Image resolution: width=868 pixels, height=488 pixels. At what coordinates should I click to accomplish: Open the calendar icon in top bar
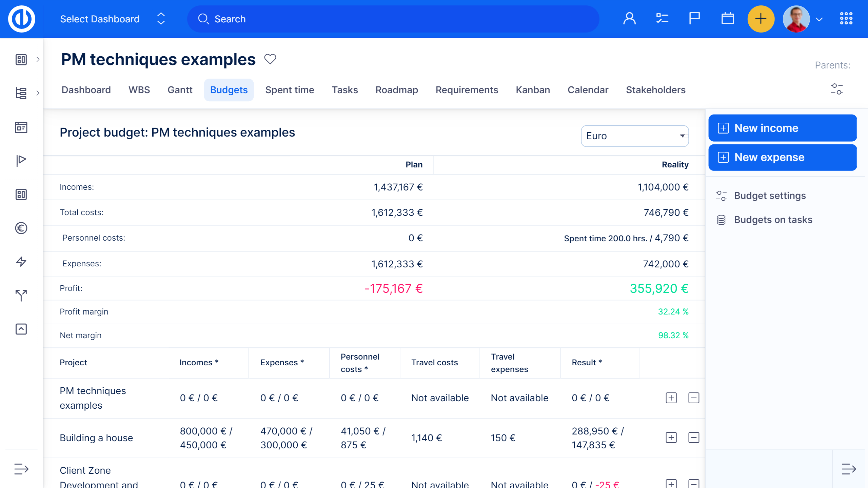727,19
